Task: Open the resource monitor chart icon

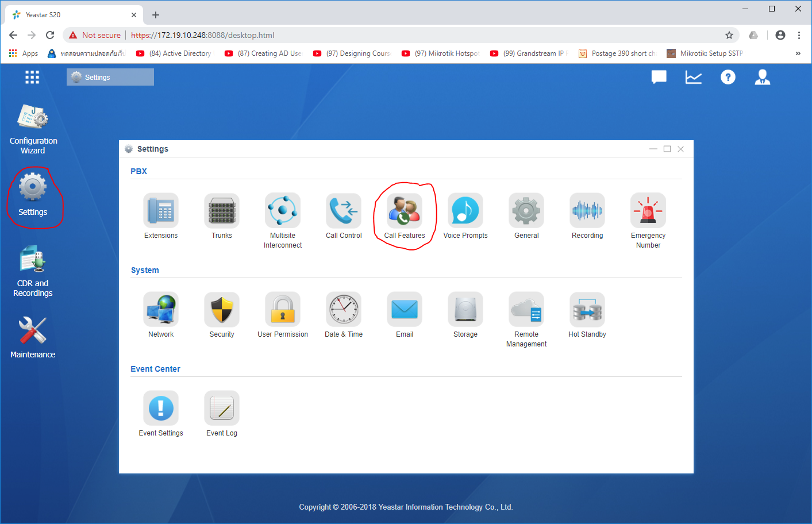Action: pos(694,77)
